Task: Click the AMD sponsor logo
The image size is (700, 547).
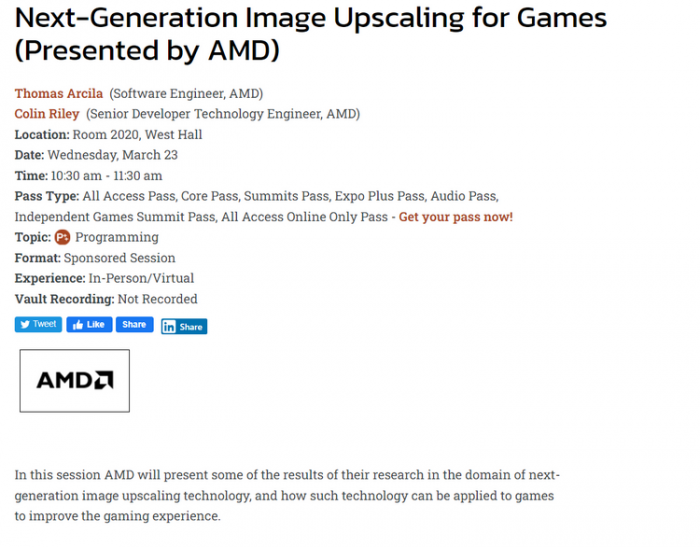Action: point(75,380)
